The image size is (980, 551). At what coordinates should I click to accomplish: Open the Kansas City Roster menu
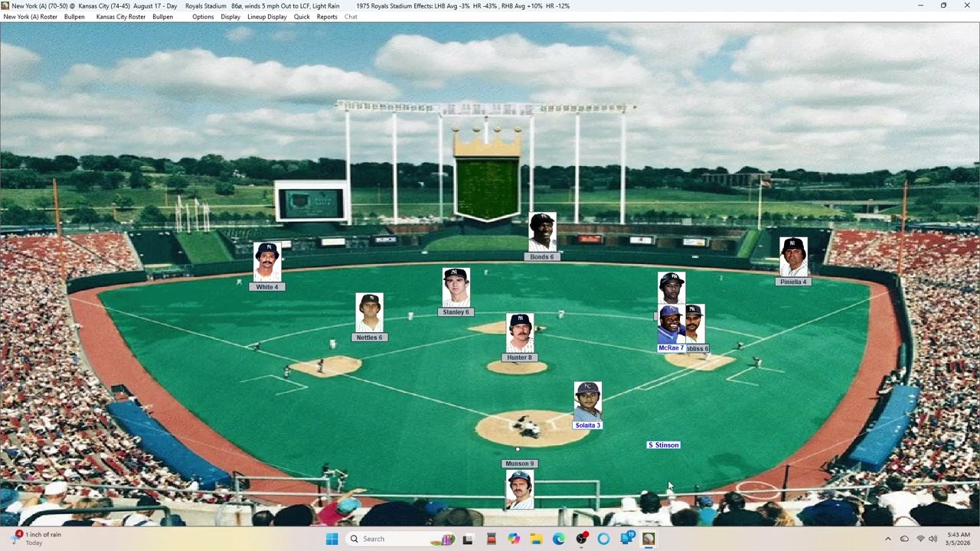[120, 17]
